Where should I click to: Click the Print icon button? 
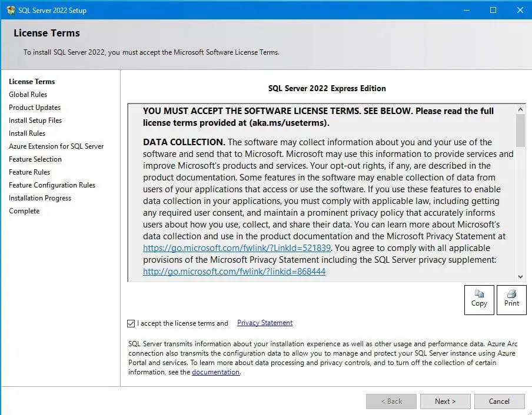point(511,300)
